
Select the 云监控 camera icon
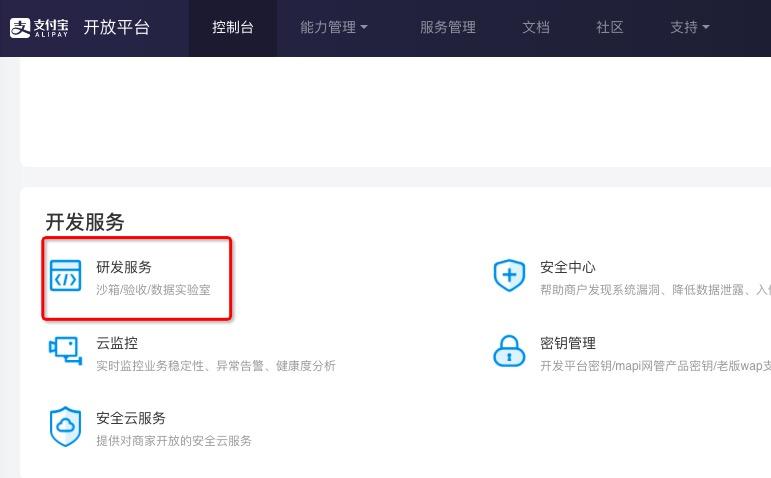click(x=65, y=351)
